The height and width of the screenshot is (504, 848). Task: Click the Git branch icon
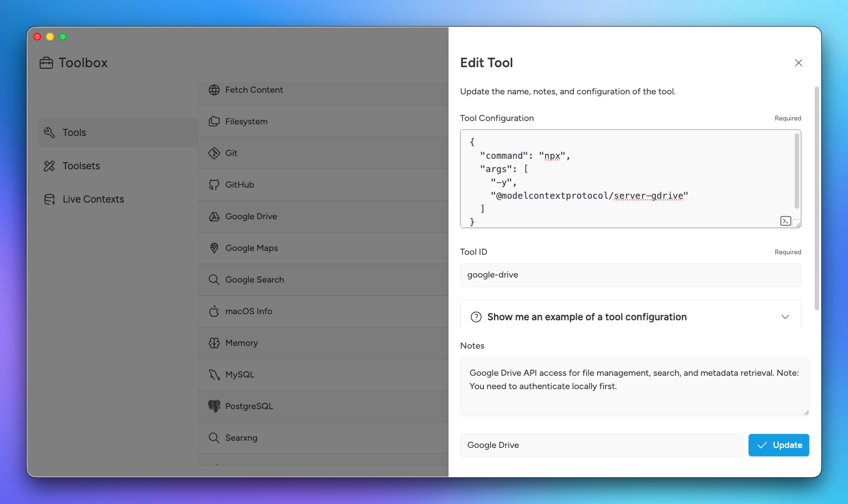pyautogui.click(x=214, y=153)
